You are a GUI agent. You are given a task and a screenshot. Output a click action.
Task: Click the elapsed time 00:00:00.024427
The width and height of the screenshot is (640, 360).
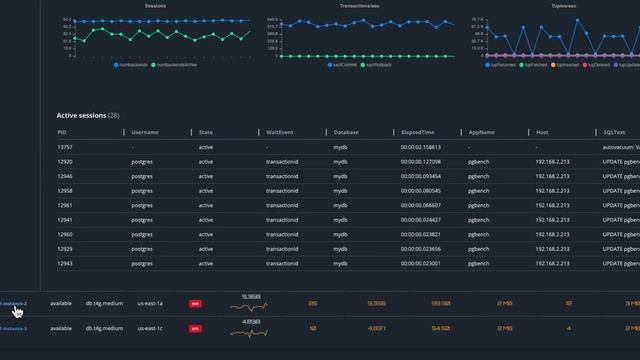pos(420,220)
